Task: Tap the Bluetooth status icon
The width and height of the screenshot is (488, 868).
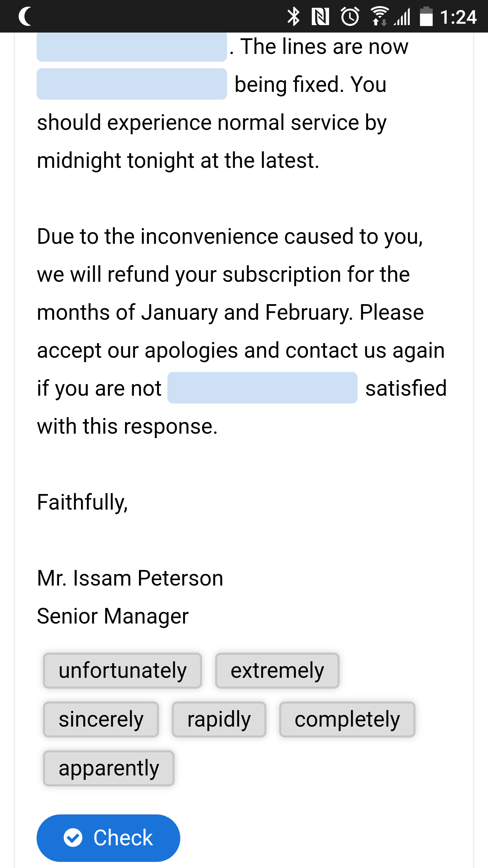Action: click(293, 17)
